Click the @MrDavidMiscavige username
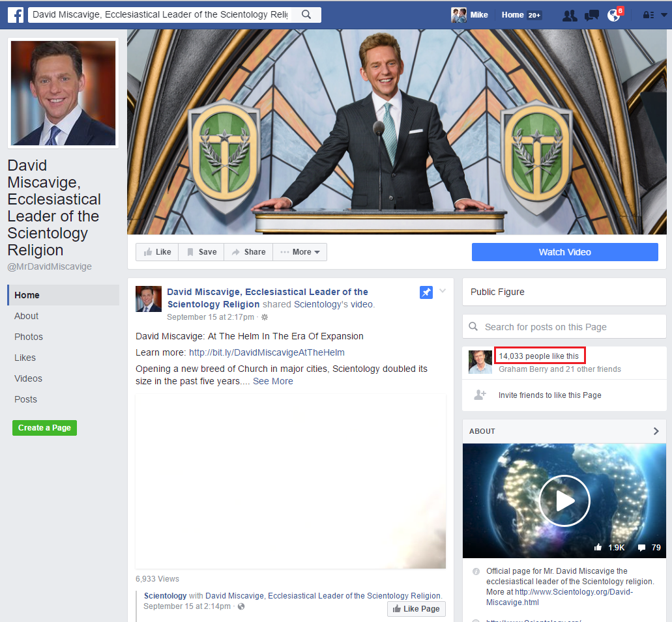The height and width of the screenshot is (622, 672). [x=50, y=266]
